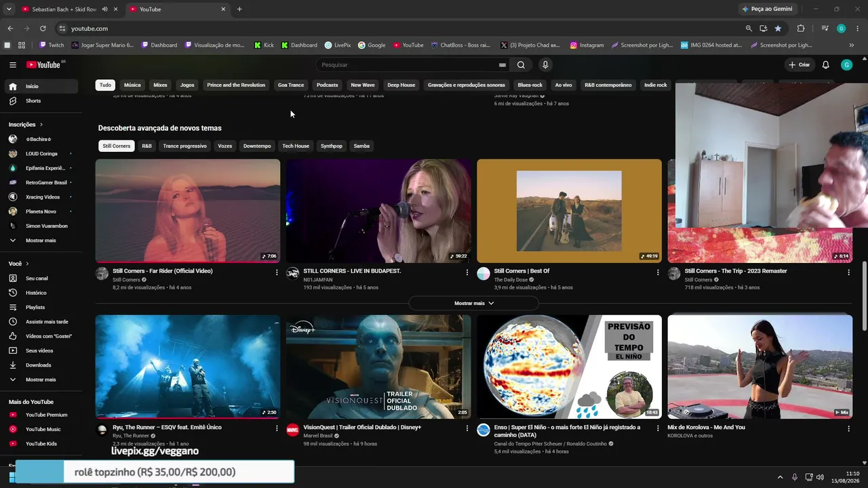Select the Ao vivo filter chip

click(x=563, y=85)
